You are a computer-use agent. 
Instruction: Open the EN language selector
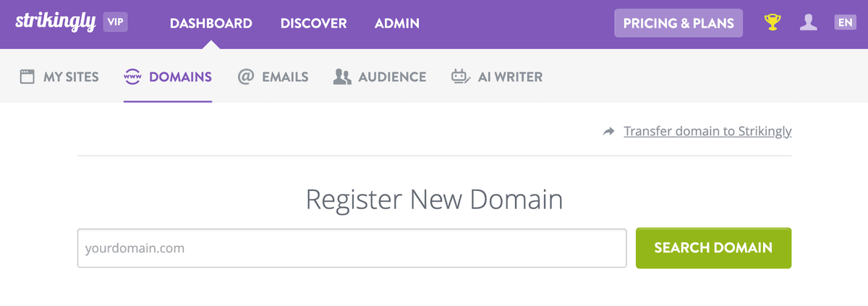coord(845,23)
